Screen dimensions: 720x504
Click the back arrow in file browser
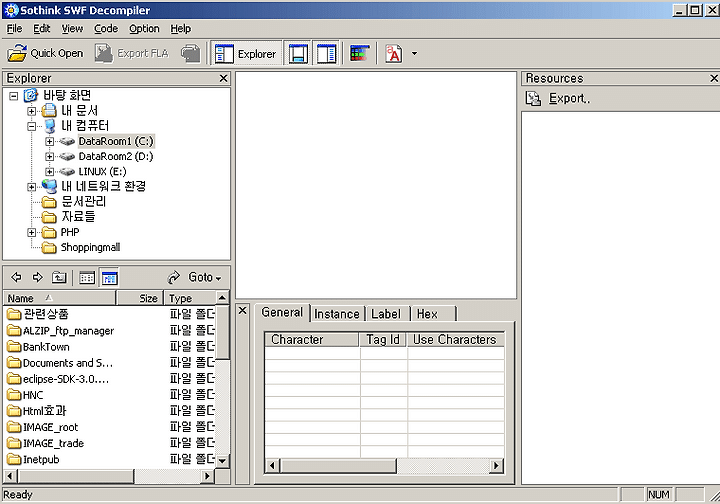point(17,277)
